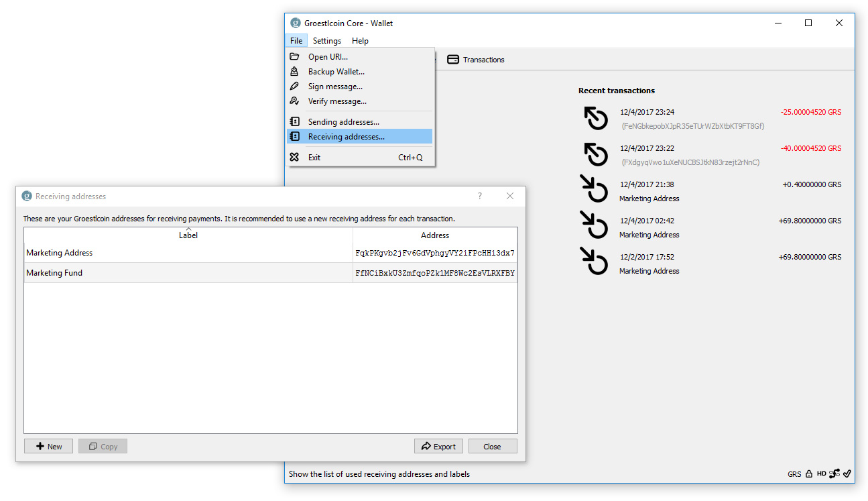Screen dimensions: 868x501
Task: Click the 12/4/2017 02:42 transaction date
Action: pos(647,221)
